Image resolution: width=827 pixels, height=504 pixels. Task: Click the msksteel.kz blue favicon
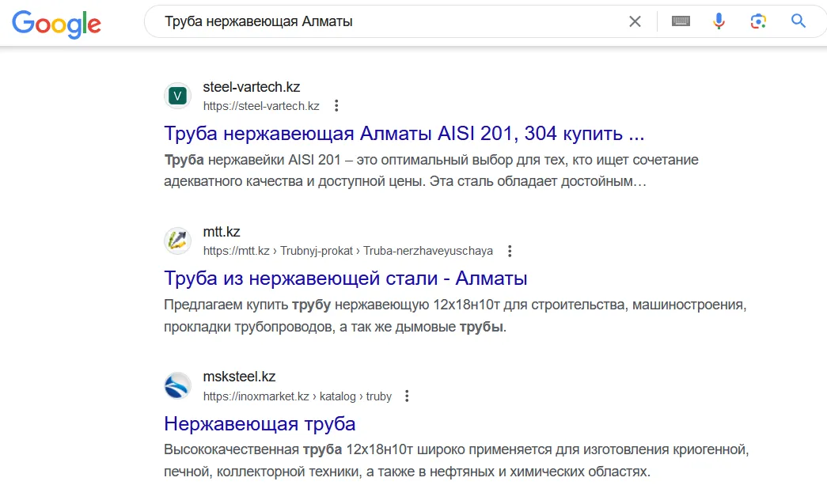point(178,386)
